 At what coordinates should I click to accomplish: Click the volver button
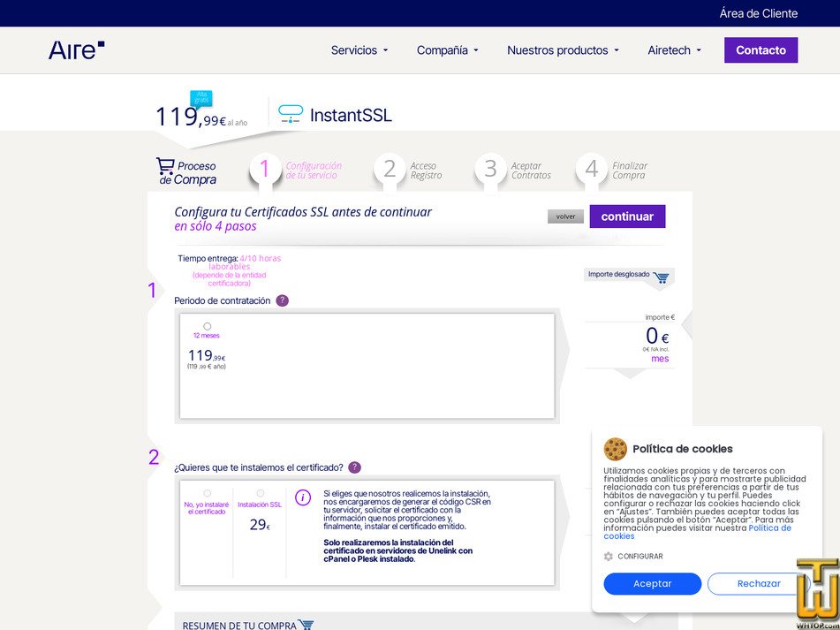pos(565,216)
